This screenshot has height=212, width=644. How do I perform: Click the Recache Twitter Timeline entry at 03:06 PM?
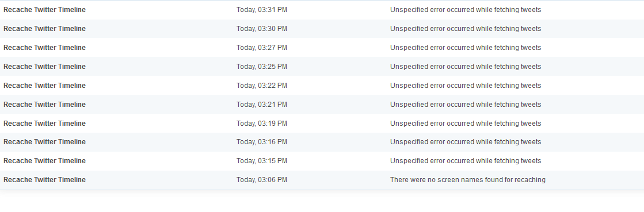(x=44, y=180)
